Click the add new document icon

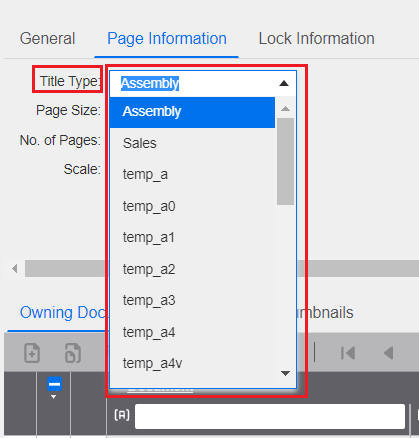pos(32,353)
